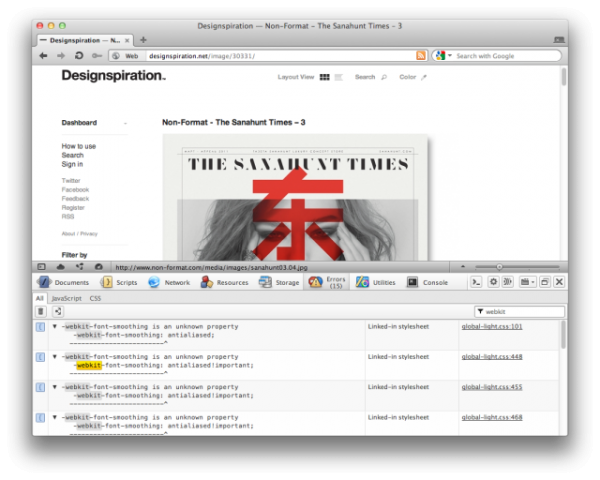This screenshot has height=480, width=600.
Task: Click the Designspiration logo
Action: [x=114, y=75]
